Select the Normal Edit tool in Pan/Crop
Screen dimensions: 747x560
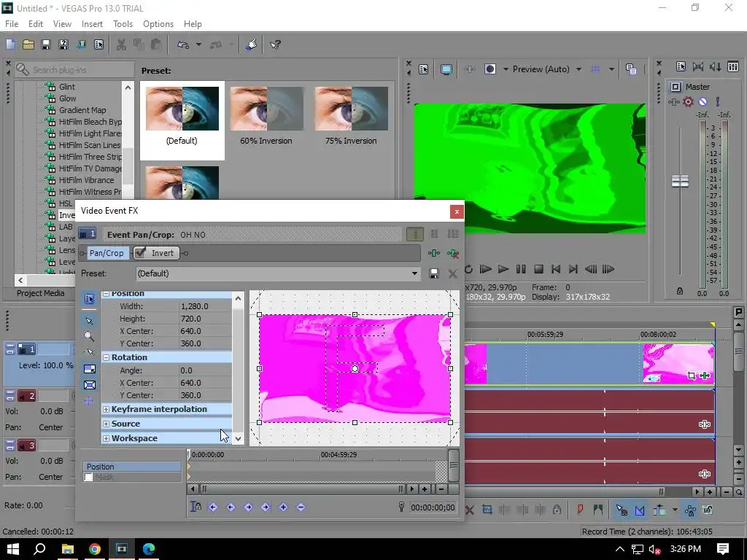89,321
